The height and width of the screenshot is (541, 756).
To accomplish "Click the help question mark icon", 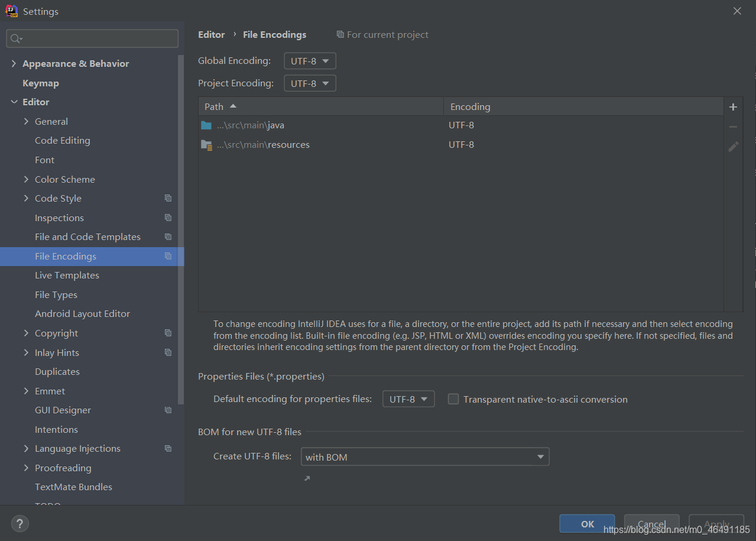I will [20, 523].
